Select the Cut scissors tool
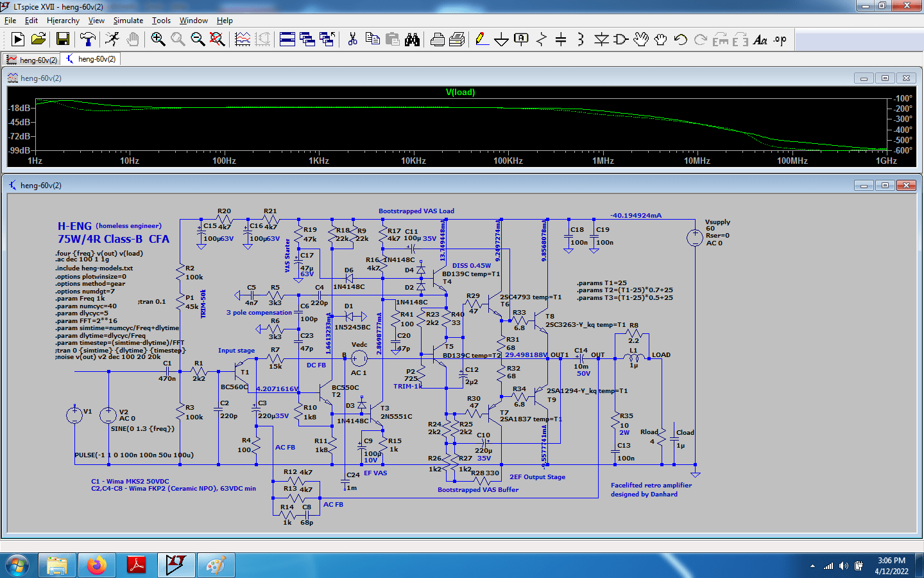Viewport: 924px width, 578px height. point(352,40)
